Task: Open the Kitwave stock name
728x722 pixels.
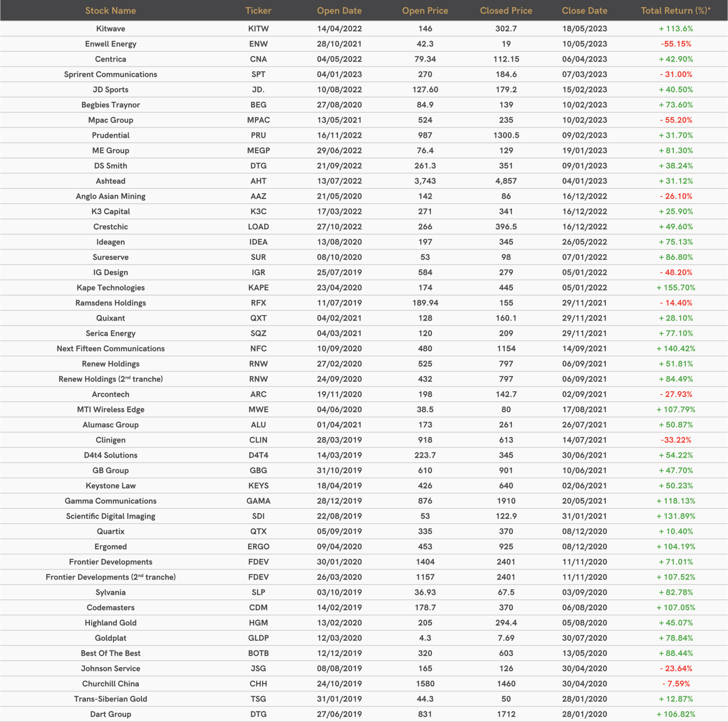Action: (x=111, y=29)
